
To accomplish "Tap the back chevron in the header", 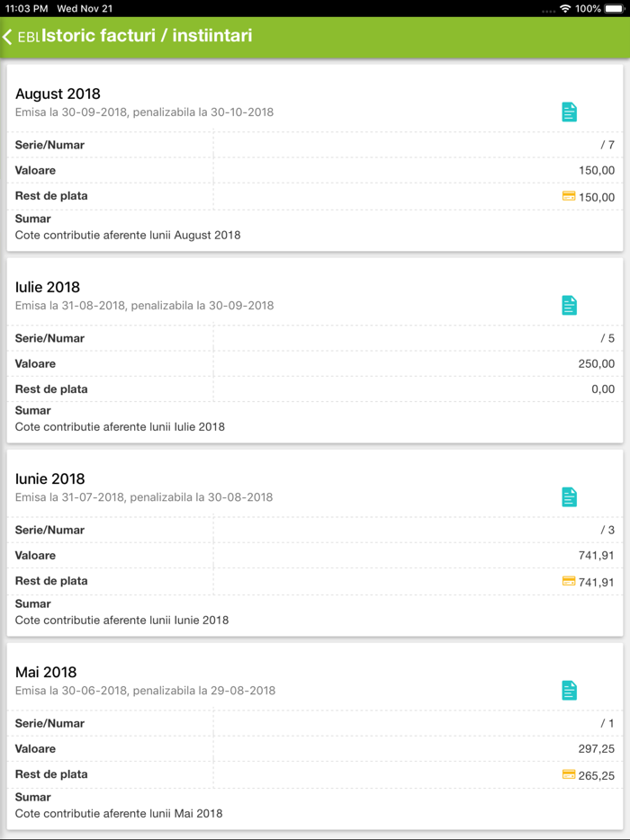I will click(x=8, y=37).
